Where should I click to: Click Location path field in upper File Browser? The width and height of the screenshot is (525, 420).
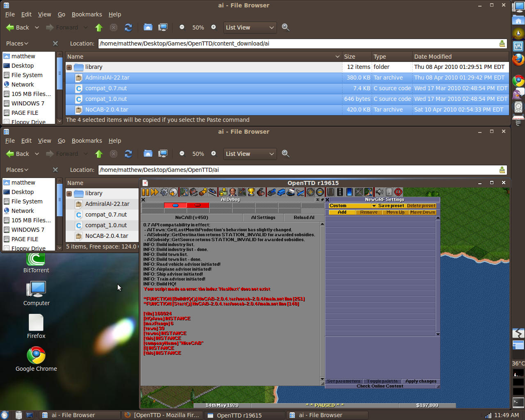(303, 43)
